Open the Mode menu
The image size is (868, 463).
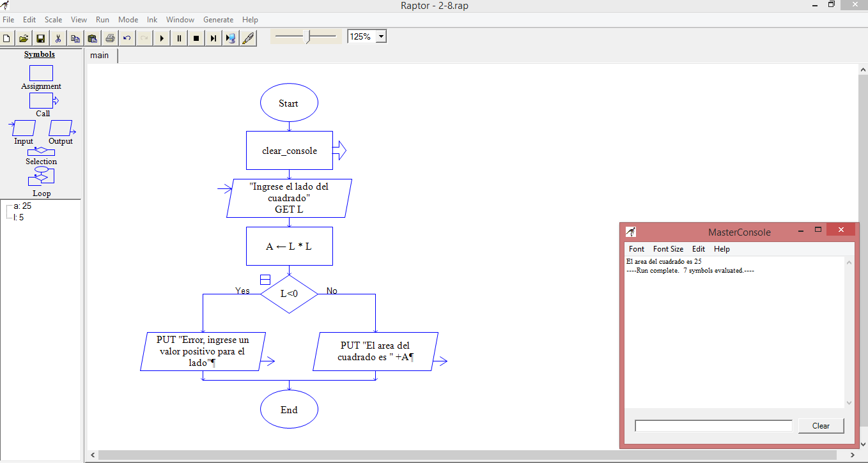pos(128,20)
